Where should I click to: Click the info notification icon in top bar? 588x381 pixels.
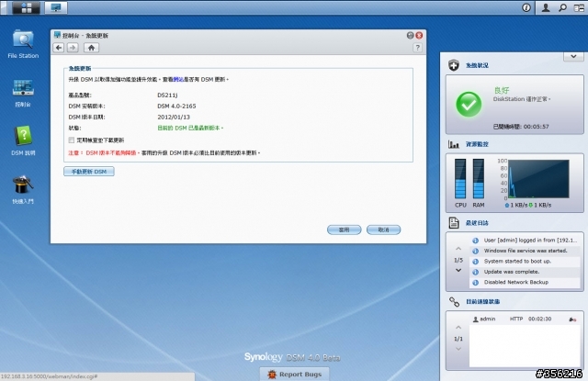[x=526, y=7]
